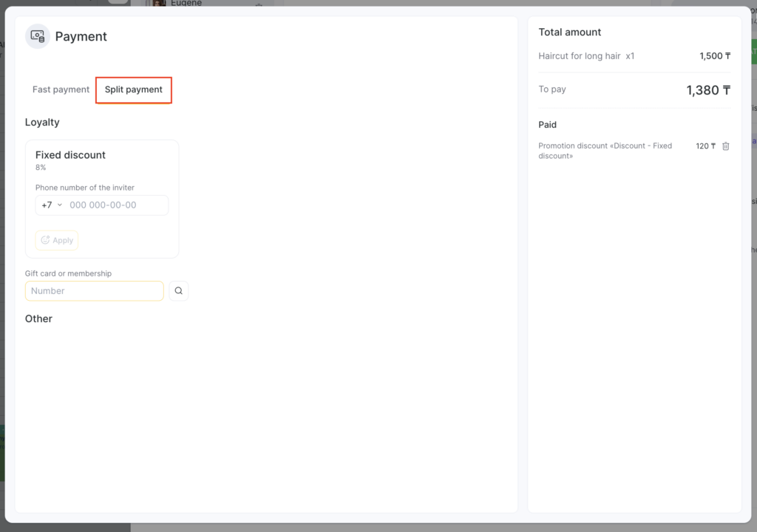This screenshot has height=532, width=757.
Task: Focus the inviter phone number field
Action: [115, 205]
